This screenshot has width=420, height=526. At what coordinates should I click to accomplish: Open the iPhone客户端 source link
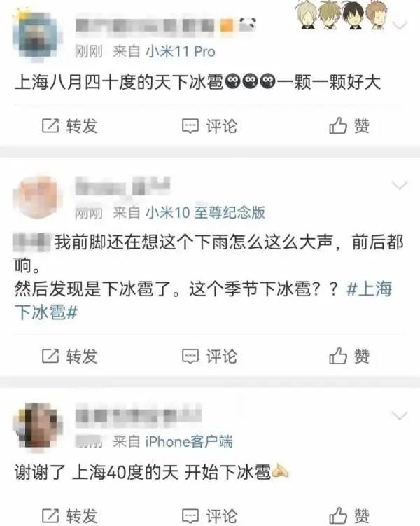coord(189,441)
